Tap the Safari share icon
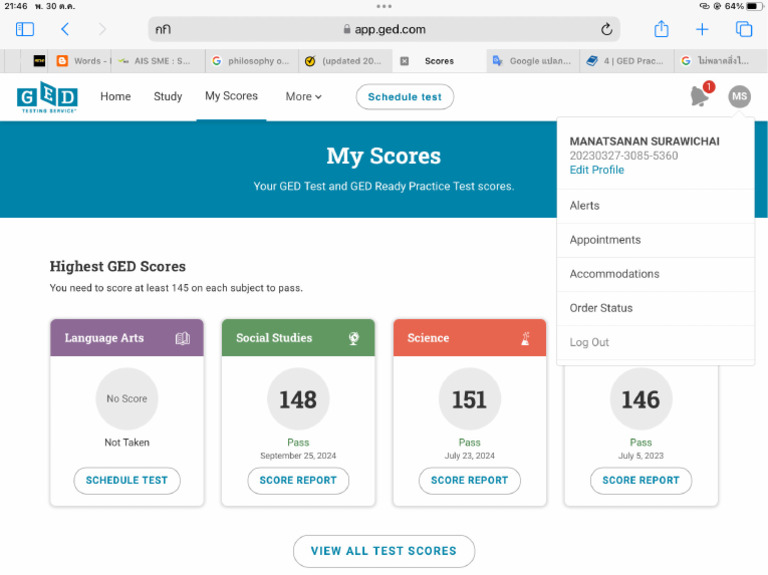The image size is (768, 575). point(661,30)
